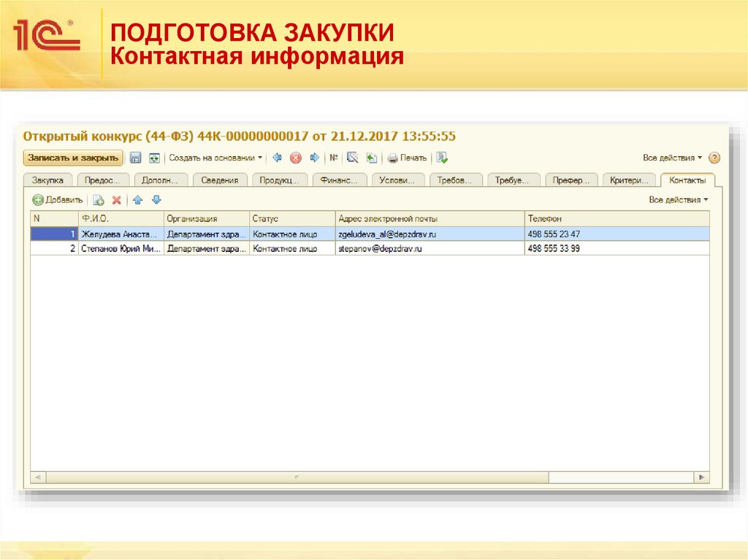The width and height of the screenshot is (748, 560).
Task: Open the Создать на основании dropdown
Action: 215,156
